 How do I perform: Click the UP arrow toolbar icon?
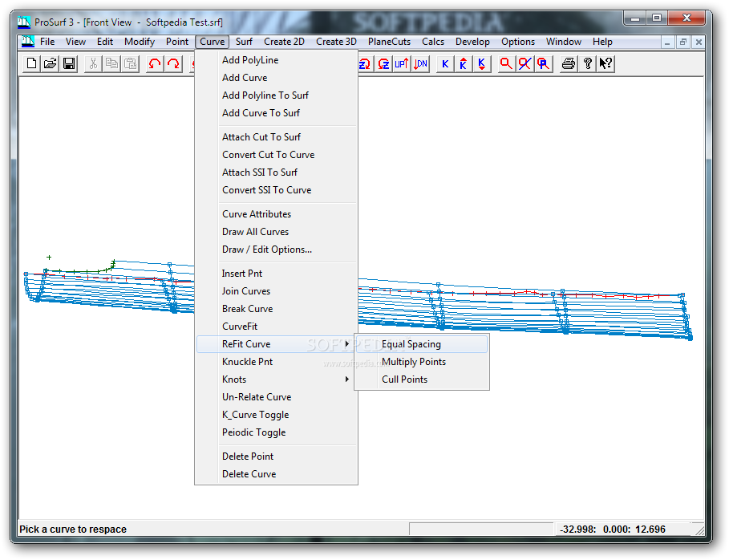coord(402,63)
